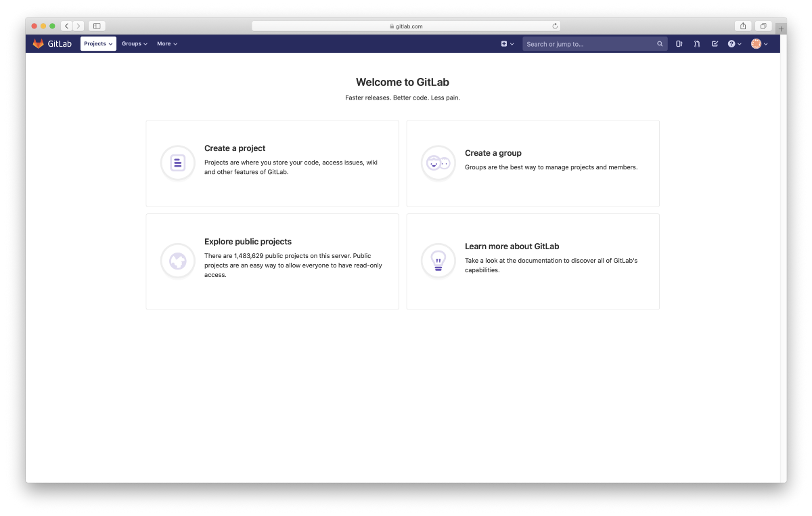The image size is (812, 516).
Task: Reload the page with refresh icon
Action: [555, 26]
